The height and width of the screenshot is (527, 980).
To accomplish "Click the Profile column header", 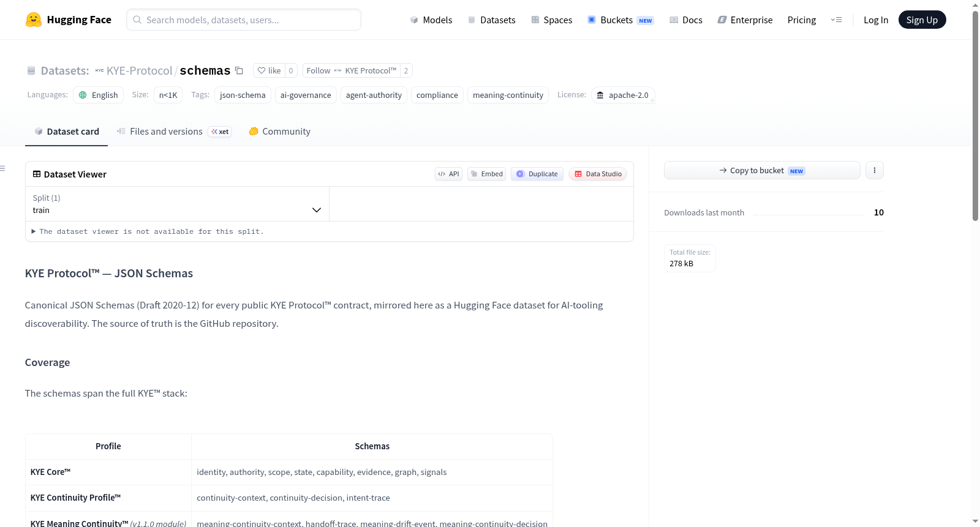I will pos(108,446).
